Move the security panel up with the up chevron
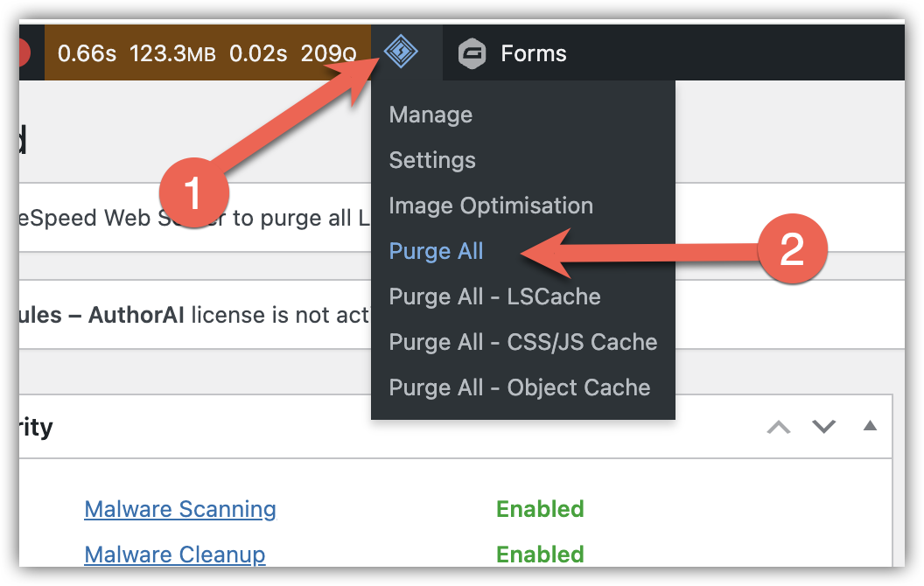This screenshot has height=586, width=924. (779, 427)
